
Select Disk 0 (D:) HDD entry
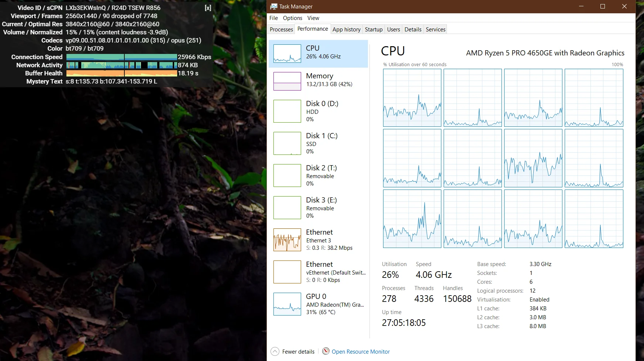pyautogui.click(x=318, y=111)
